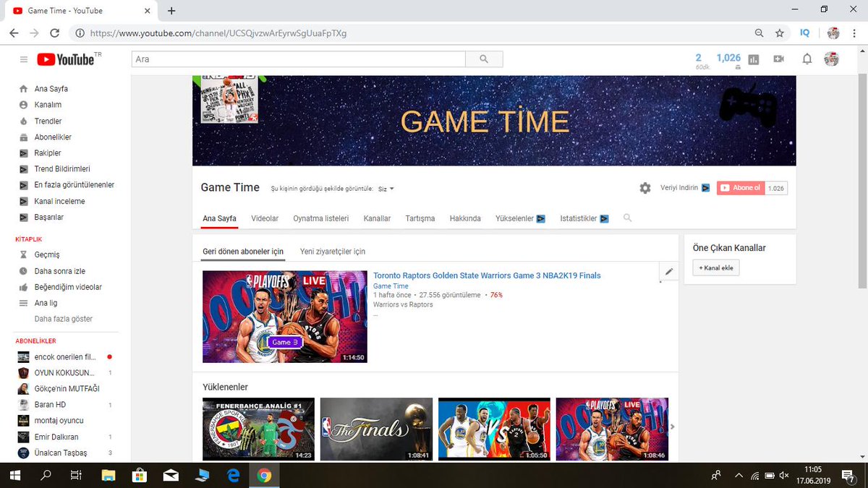Open The Finals video thumbnail

[x=376, y=429]
